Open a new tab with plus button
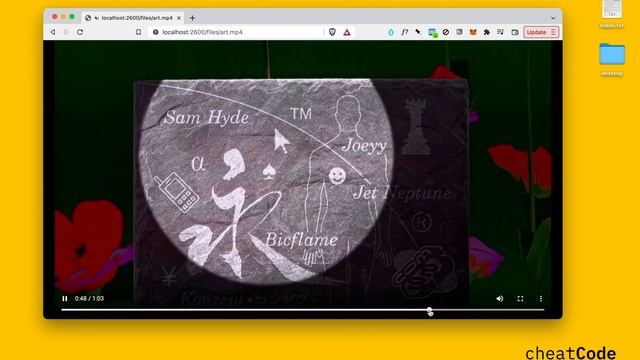Image resolution: width=640 pixels, height=360 pixels. point(192,18)
